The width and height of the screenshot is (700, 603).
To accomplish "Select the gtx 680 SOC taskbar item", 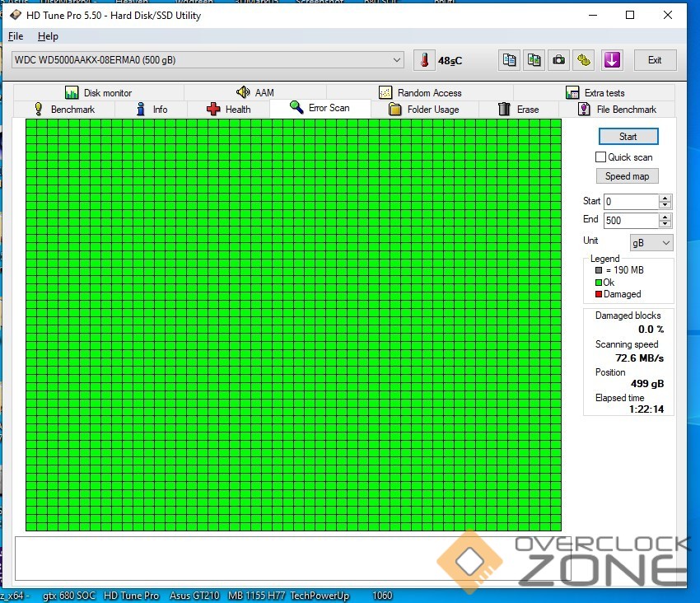I will tap(69, 596).
